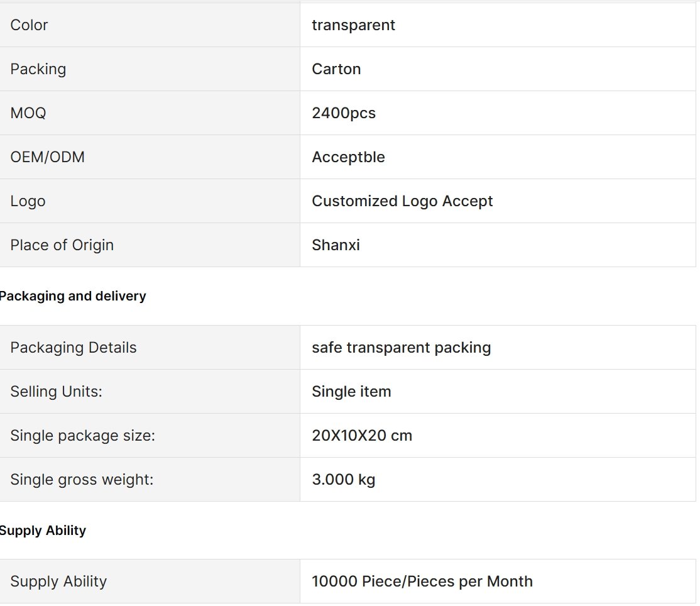The height and width of the screenshot is (606, 700).
Task: Select the Single item value
Action: pyautogui.click(x=351, y=392)
